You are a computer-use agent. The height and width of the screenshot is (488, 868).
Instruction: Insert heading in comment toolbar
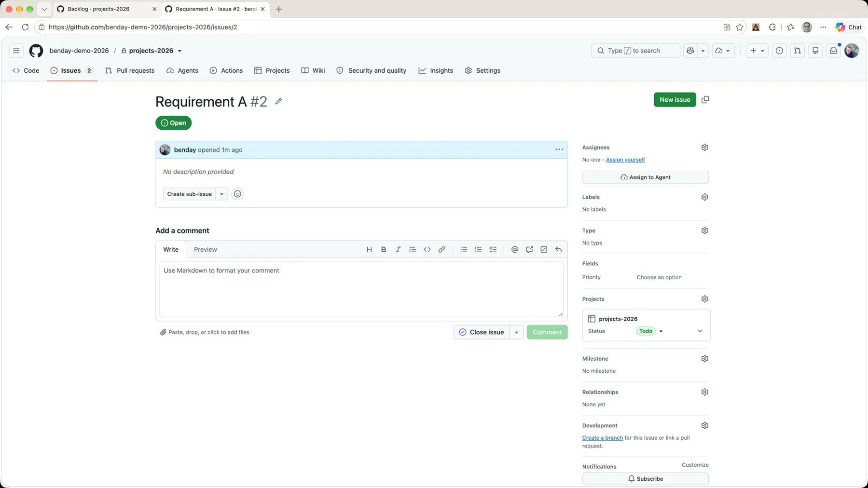[369, 249]
